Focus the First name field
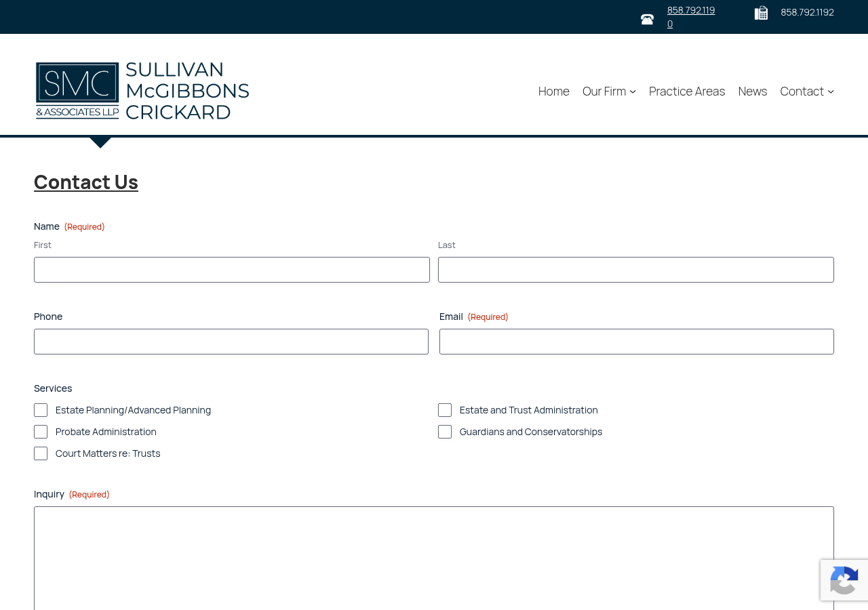The image size is (868, 610). pos(232,270)
